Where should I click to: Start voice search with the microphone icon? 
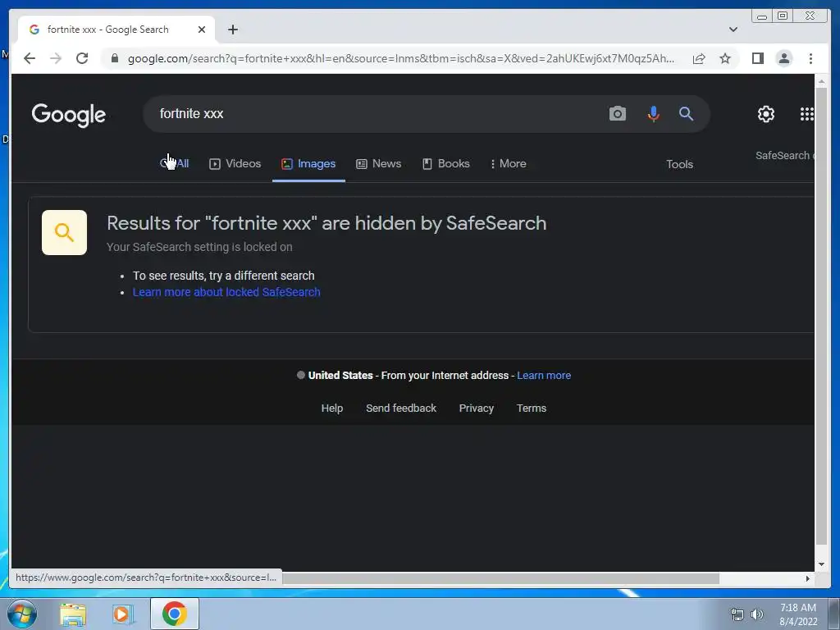click(x=653, y=113)
